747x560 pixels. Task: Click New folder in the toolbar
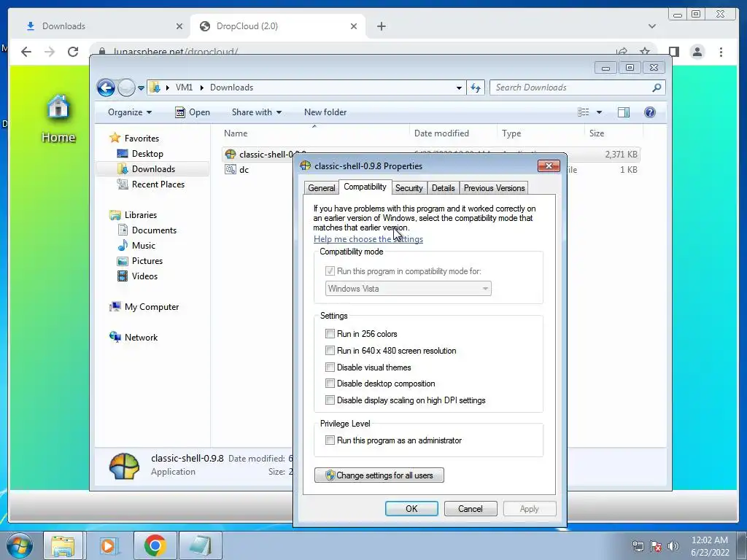pyautogui.click(x=325, y=112)
